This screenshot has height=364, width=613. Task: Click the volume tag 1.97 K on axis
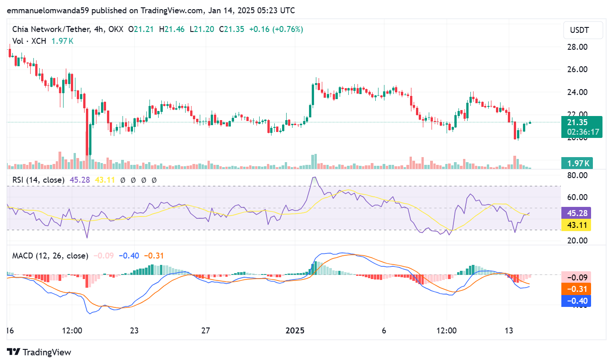[577, 163]
